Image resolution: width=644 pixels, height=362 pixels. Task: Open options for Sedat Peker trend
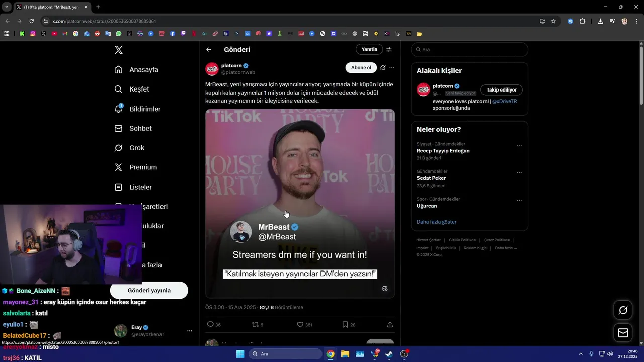pos(519,173)
